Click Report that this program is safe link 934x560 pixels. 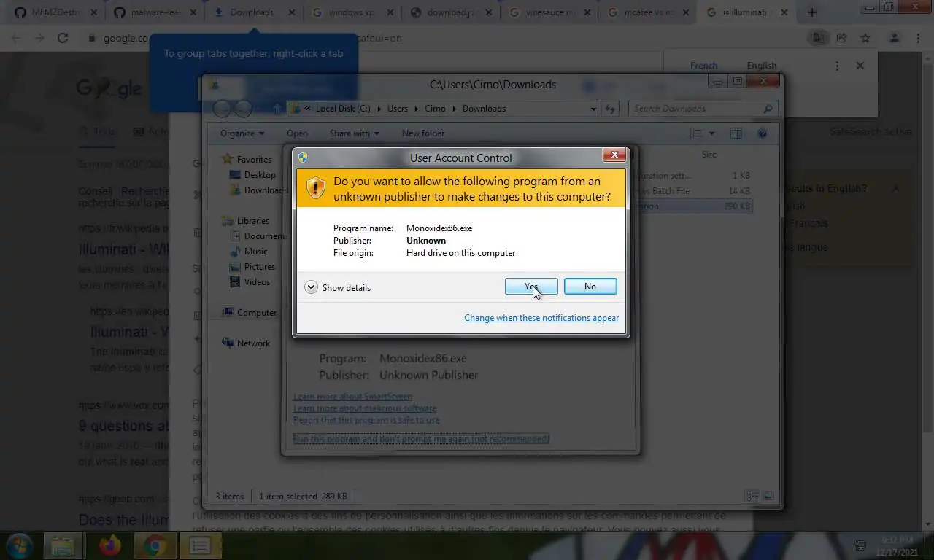pyautogui.click(x=366, y=420)
